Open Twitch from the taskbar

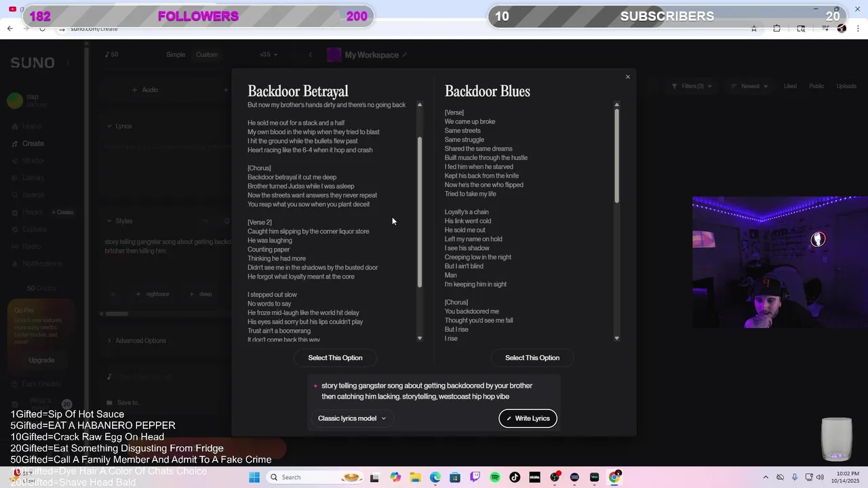coord(475,477)
